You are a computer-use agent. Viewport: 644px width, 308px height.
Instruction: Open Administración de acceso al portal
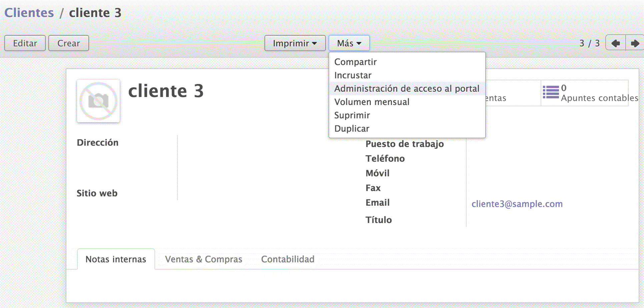[407, 89]
